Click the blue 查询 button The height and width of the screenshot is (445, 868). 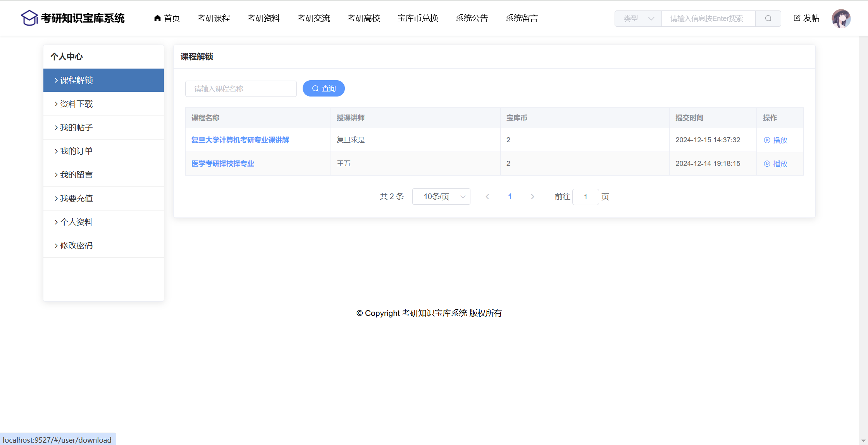(x=324, y=89)
